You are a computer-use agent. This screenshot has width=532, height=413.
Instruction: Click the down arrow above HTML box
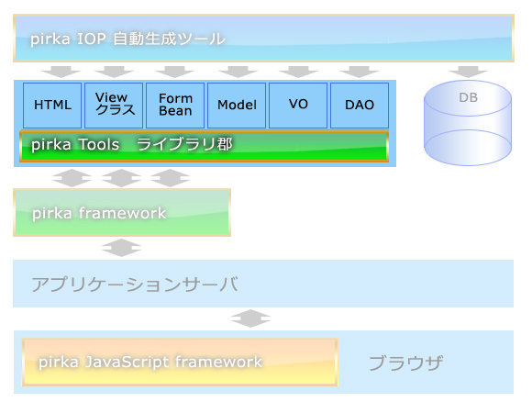61,72
